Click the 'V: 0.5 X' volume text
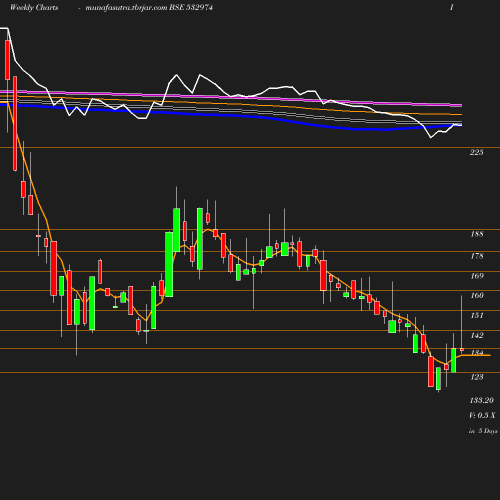The width and height of the screenshot is (500, 500). (x=482, y=415)
